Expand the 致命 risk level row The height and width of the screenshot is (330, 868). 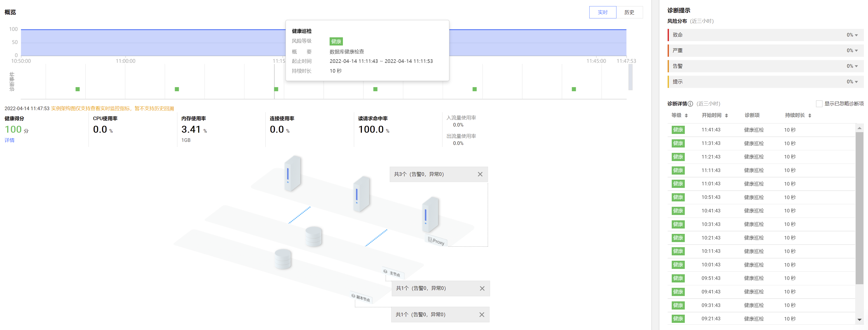pos(856,35)
